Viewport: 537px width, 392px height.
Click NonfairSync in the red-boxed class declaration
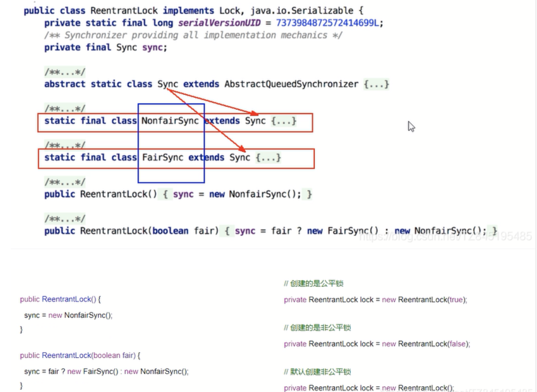170,121
